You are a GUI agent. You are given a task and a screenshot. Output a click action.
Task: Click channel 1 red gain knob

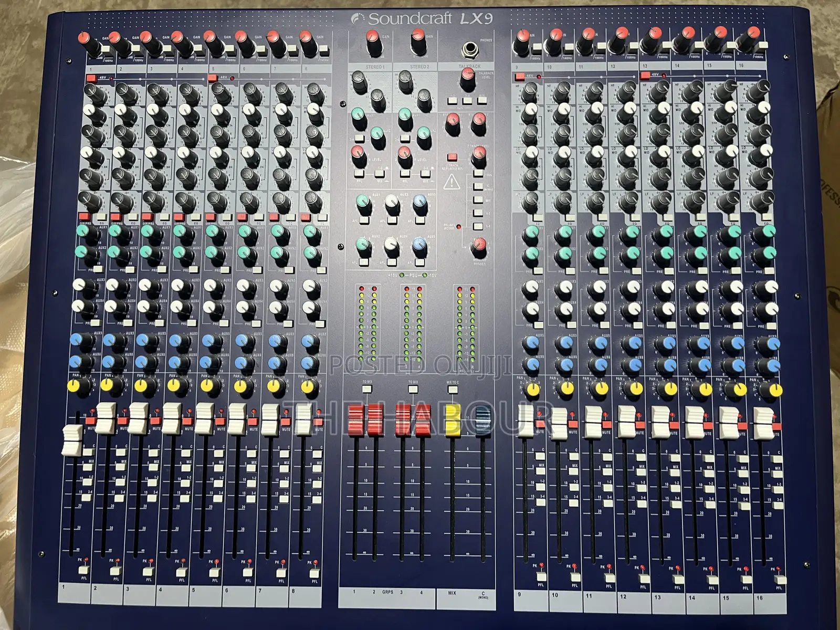coord(90,45)
